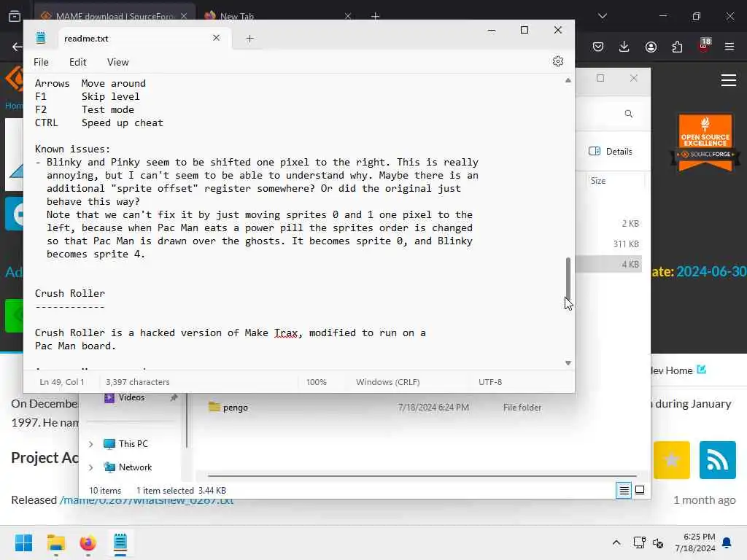Viewport: 747px width, 560px height.
Task: Click the extension icon with 18 badge
Action: tap(704, 45)
